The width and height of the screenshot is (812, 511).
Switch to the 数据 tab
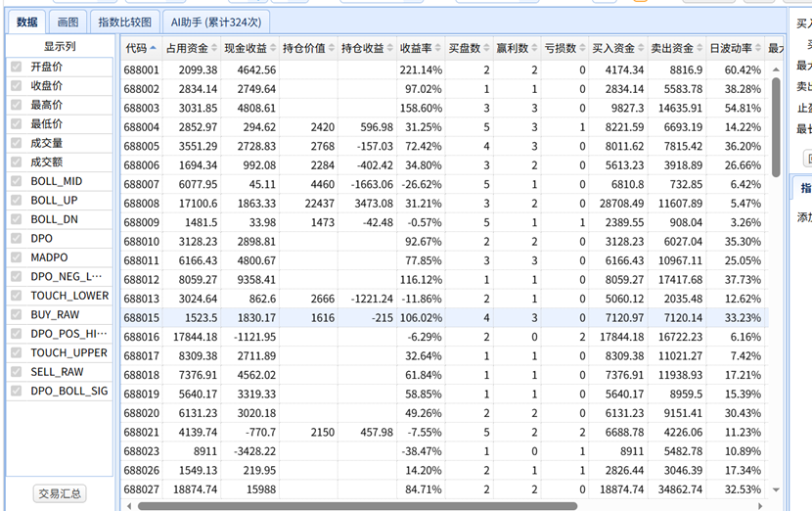pyautogui.click(x=27, y=23)
